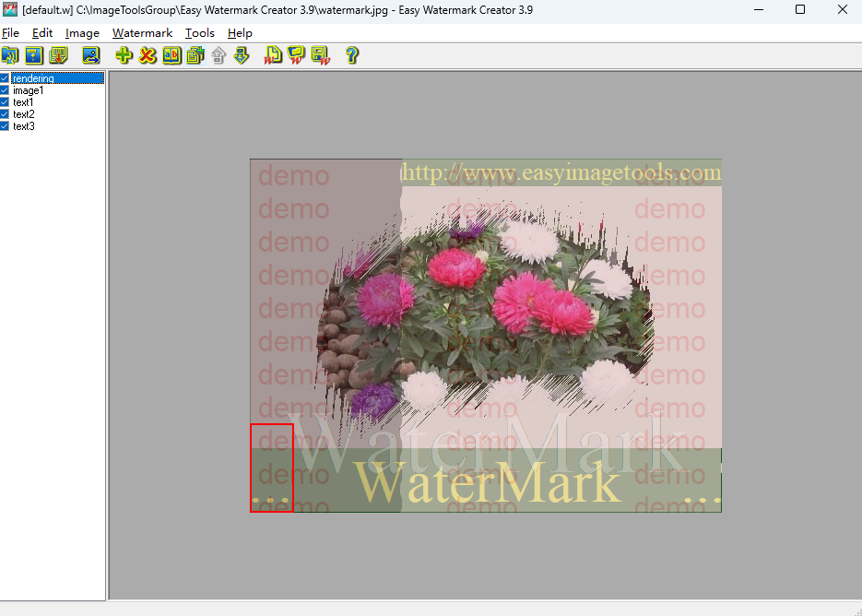Click the red selection box on preview
Viewport: 862px width, 616px height.
coord(271,468)
